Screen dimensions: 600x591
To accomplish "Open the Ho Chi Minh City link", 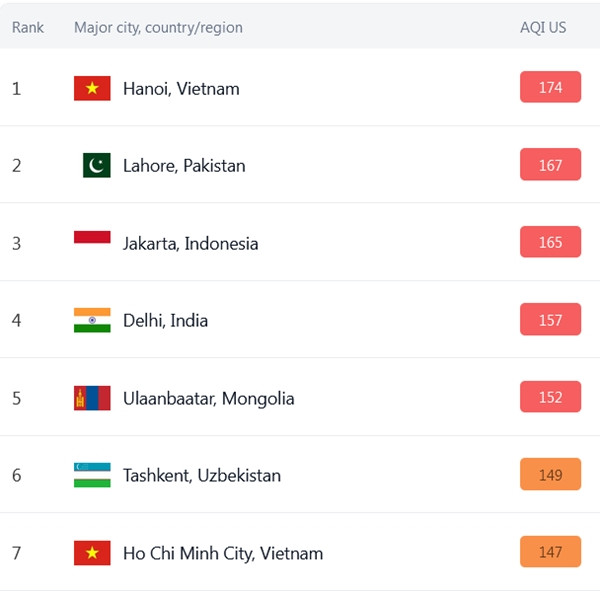I will point(222,553).
